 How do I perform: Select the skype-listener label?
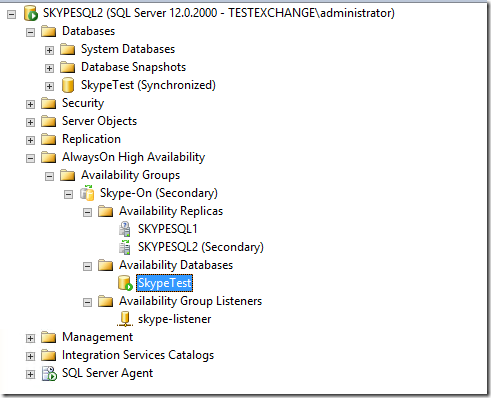point(175,319)
